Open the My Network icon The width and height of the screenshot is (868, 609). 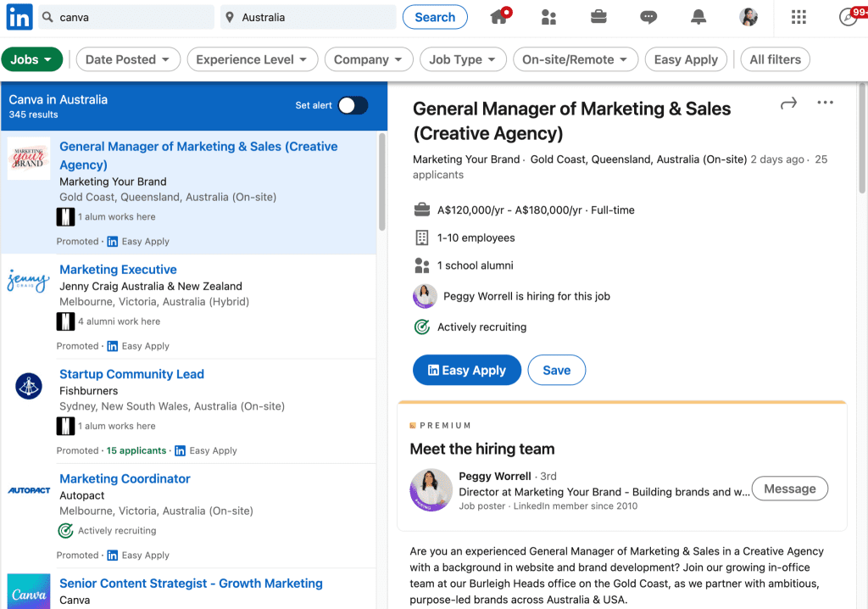tap(548, 17)
